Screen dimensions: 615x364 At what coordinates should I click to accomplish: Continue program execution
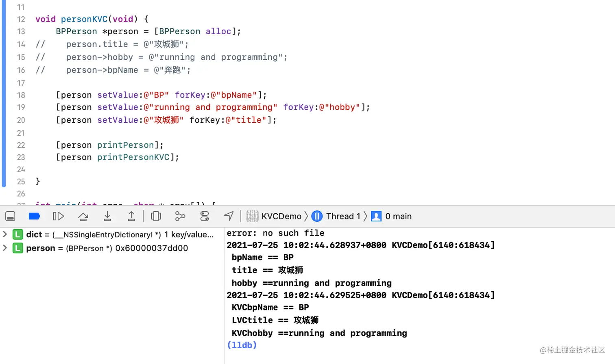click(58, 216)
